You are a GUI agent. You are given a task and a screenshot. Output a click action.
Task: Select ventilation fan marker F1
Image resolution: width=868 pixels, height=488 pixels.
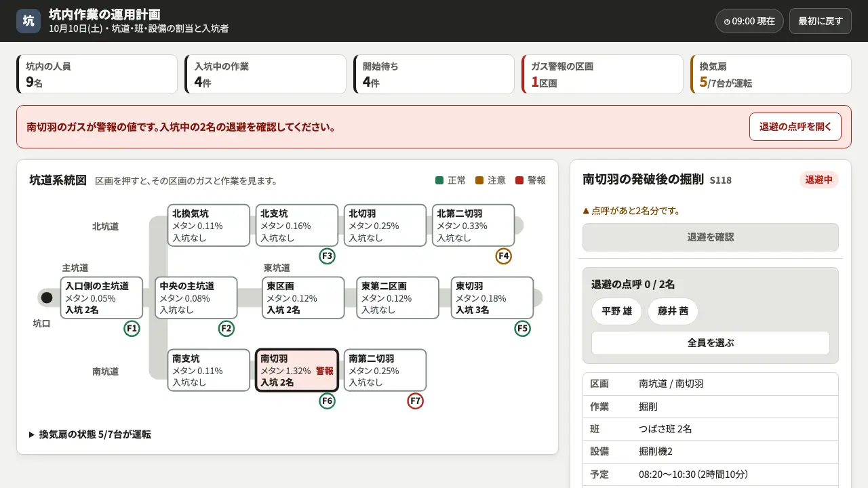132,329
